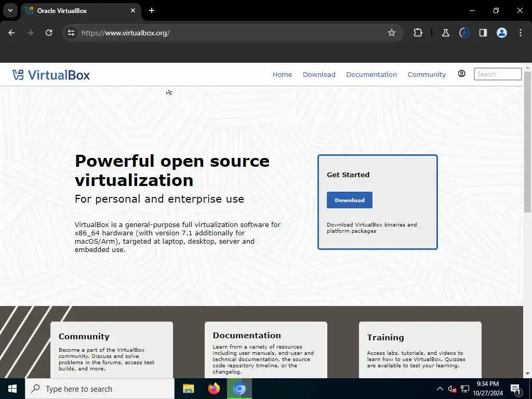The height and width of the screenshot is (399, 532).
Task: Click the site Search input box
Action: click(x=498, y=74)
